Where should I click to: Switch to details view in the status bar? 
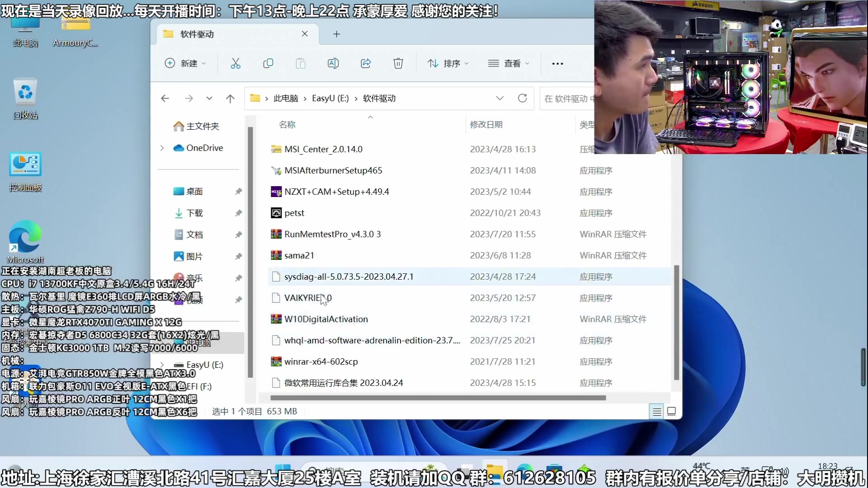(656, 411)
